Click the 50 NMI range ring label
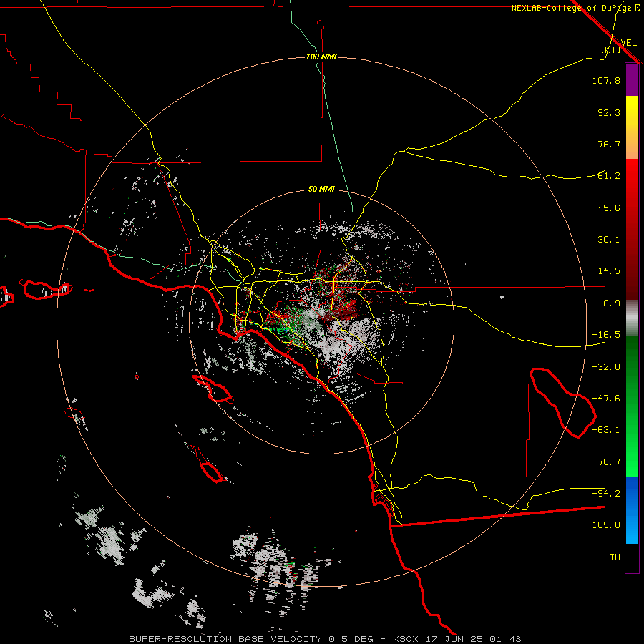644x644 pixels. 321,190
